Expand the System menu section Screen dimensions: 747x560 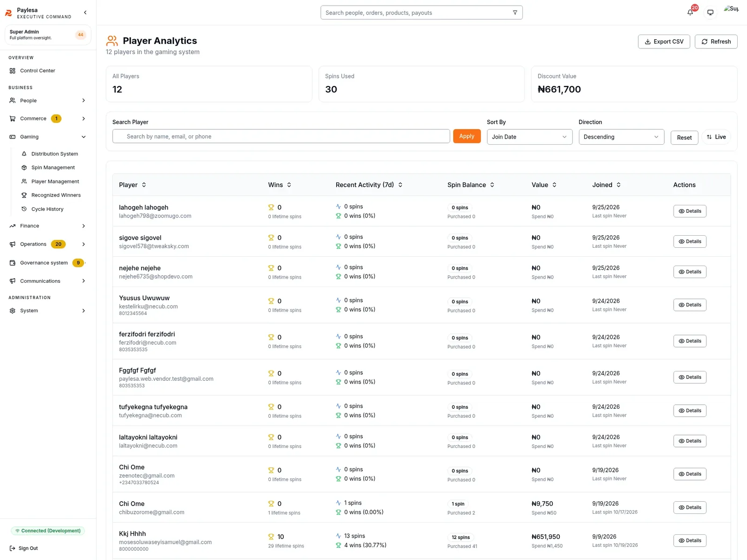pyautogui.click(x=48, y=311)
